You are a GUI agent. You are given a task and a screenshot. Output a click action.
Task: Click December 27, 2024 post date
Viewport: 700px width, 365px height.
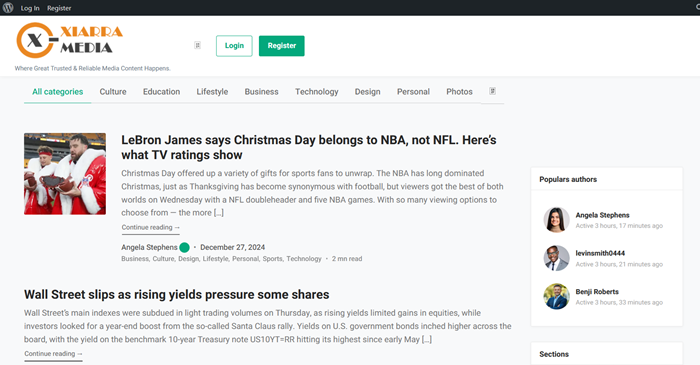(233, 247)
